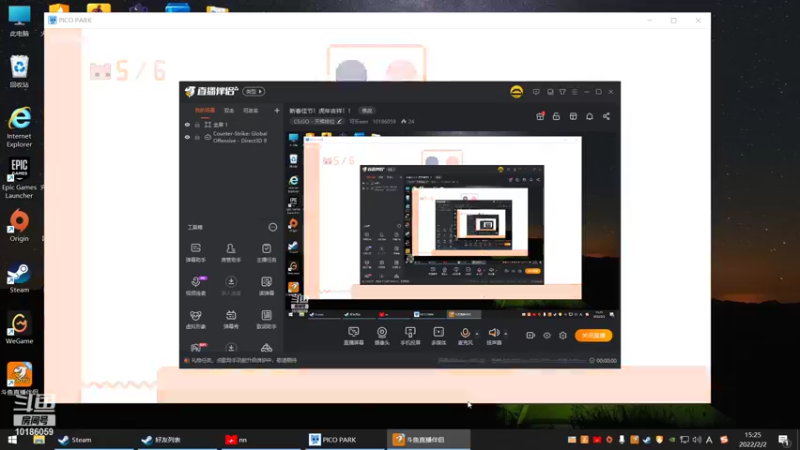Click the notification bell in Douyu companion
Screen dimensions: 800x450
point(589,116)
